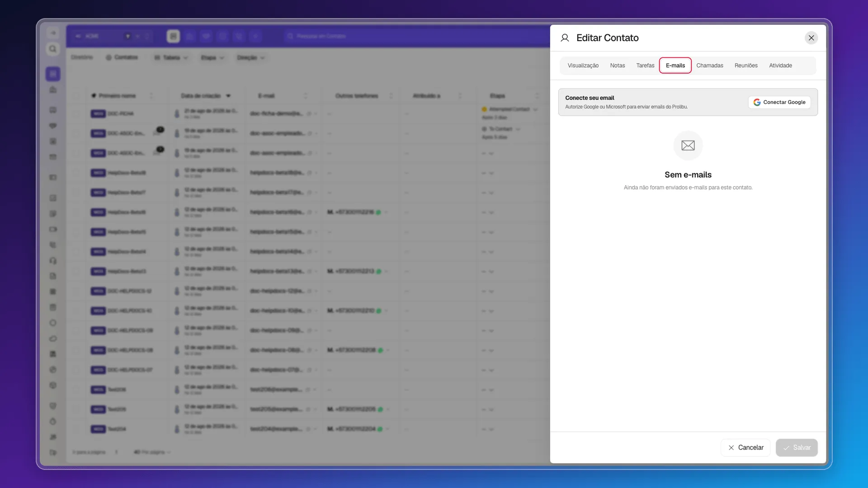Screen dimensions: 868x488
Task: Click the envelope icon above Sem e-mails
Action: point(688,145)
